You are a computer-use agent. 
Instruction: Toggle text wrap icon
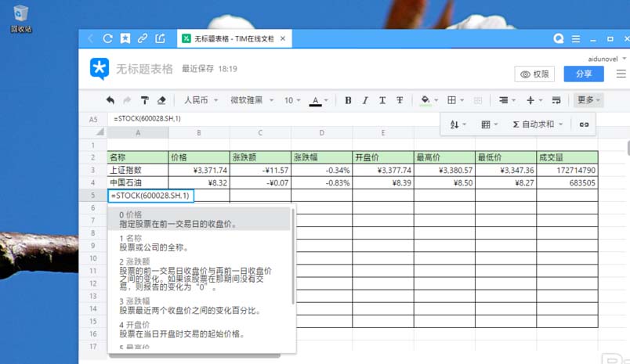coord(556,100)
